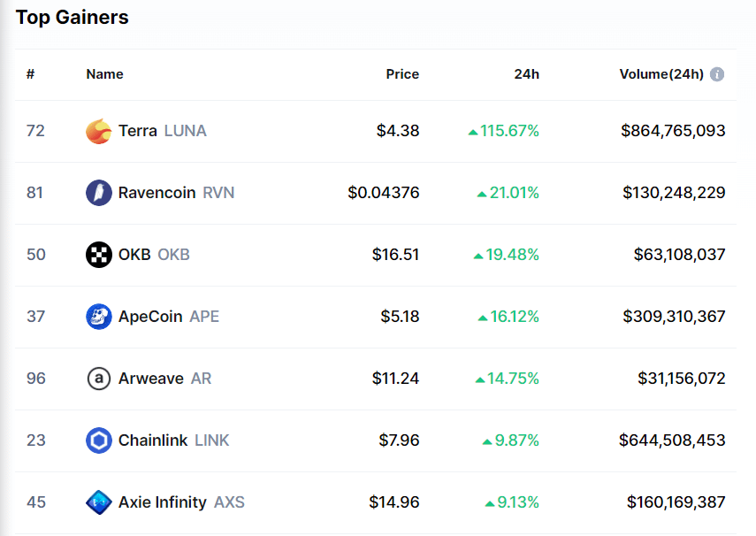Click the Terra LUNA coin logo
The height and width of the screenshot is (536, 756).
98,131
